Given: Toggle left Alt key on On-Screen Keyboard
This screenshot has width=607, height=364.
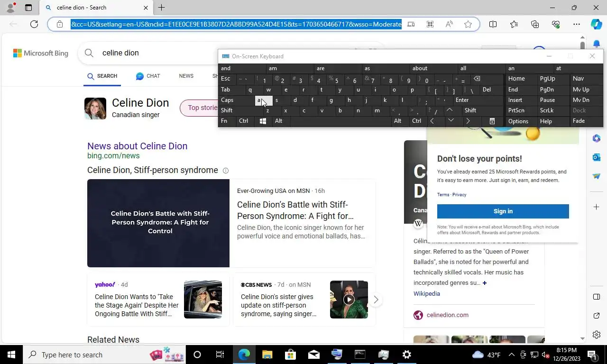Looking at the screenshot, I should click(x=281, y=121).
